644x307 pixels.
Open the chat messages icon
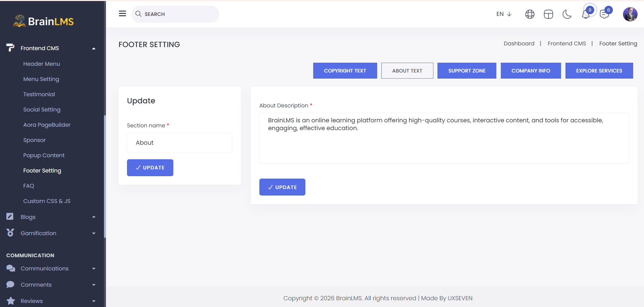point(604,15)
